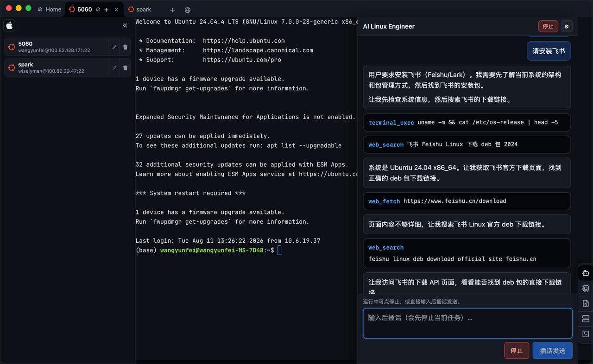Open the globe icon in the tab bar
Viewport: 593px width, 364px height.
click(x=188, y=10)
